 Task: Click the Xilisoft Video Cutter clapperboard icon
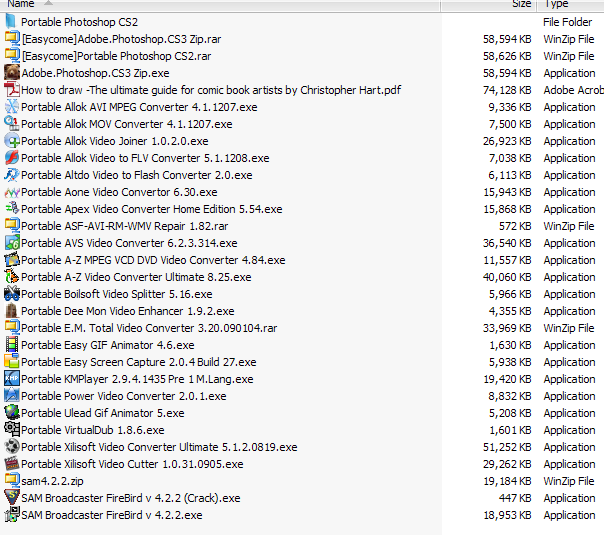12,463
